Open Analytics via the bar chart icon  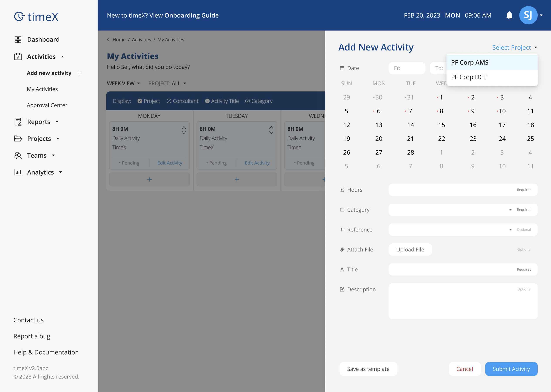pyautogui.click(x=18, y=172)
